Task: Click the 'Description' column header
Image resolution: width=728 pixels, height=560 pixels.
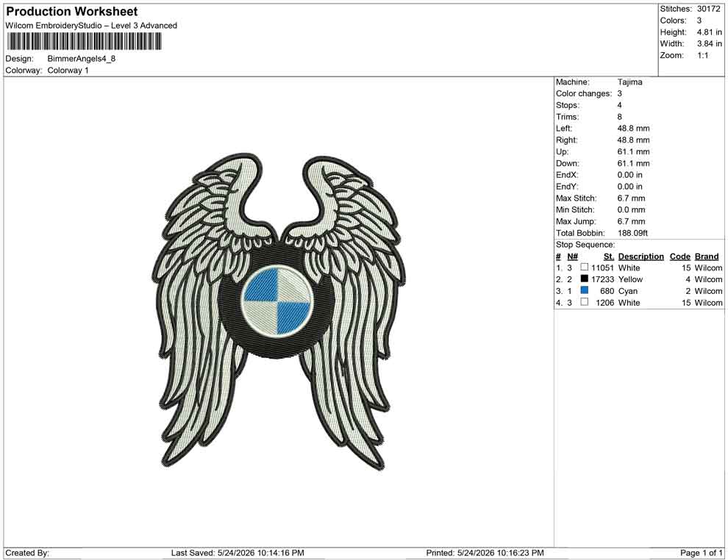Action: coord(641,256)
